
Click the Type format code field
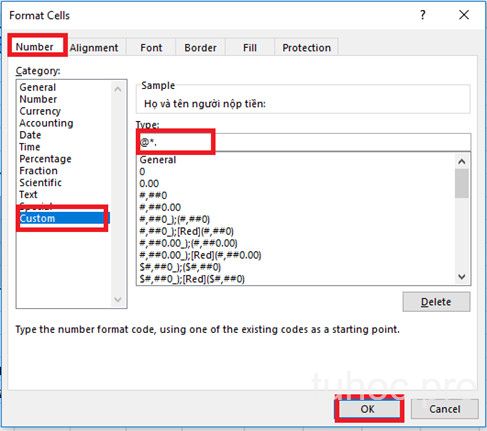(x=303, y=142)
